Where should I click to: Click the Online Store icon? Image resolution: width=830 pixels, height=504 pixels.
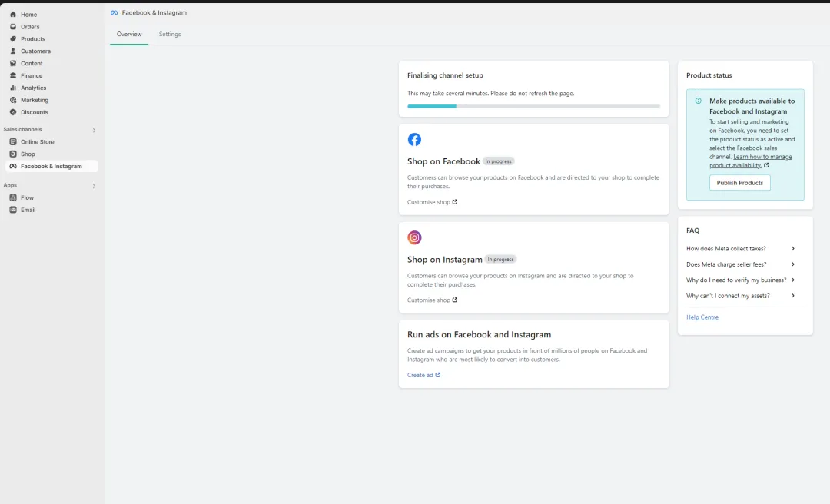click(x=13, y=141)
